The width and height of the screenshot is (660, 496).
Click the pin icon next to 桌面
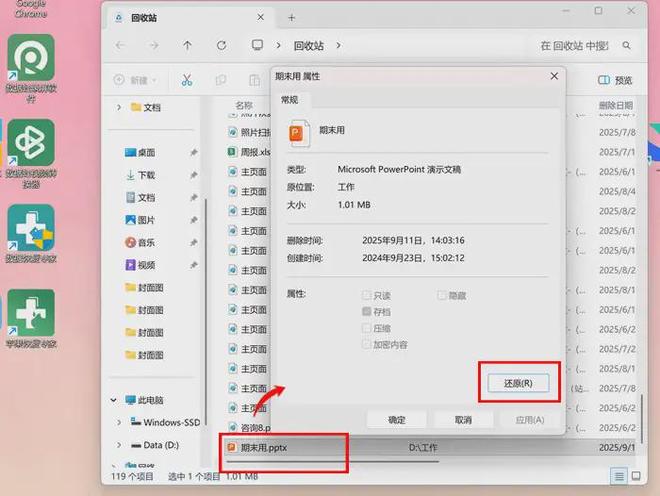tap(194, 152)
